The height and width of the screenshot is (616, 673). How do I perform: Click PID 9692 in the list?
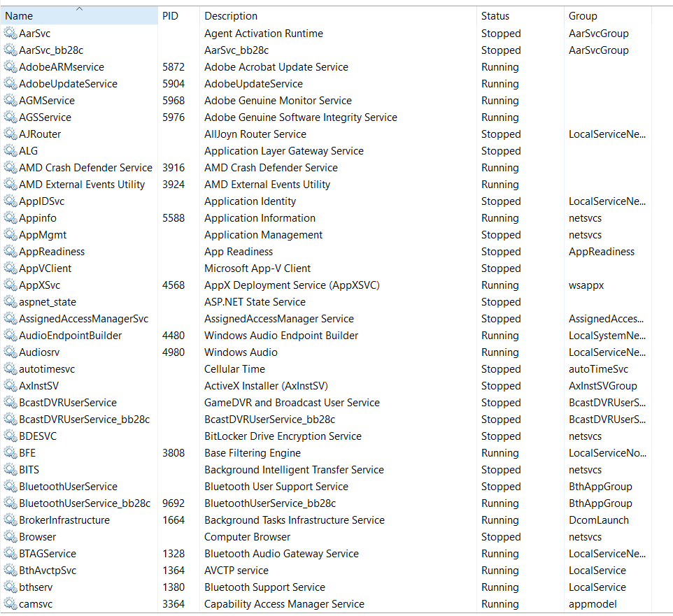tap(173, 503)
